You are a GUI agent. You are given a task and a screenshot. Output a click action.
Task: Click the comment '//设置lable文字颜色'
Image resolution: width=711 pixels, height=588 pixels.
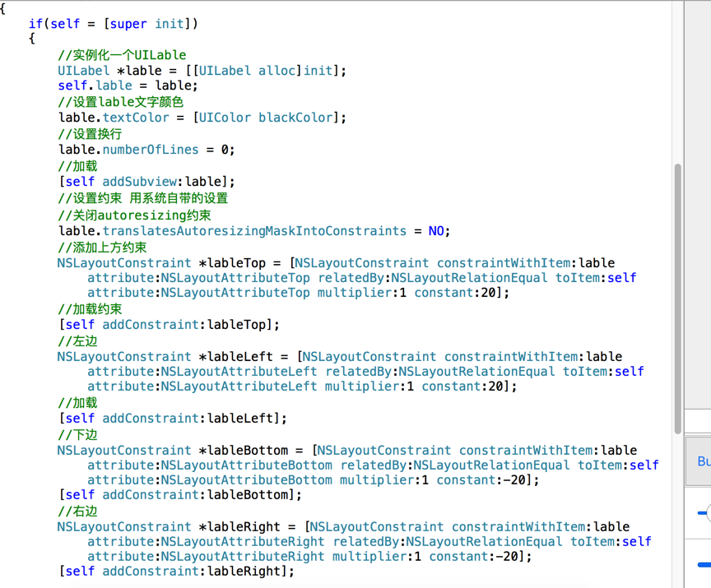pyautogui.click(x=121, y=102)
